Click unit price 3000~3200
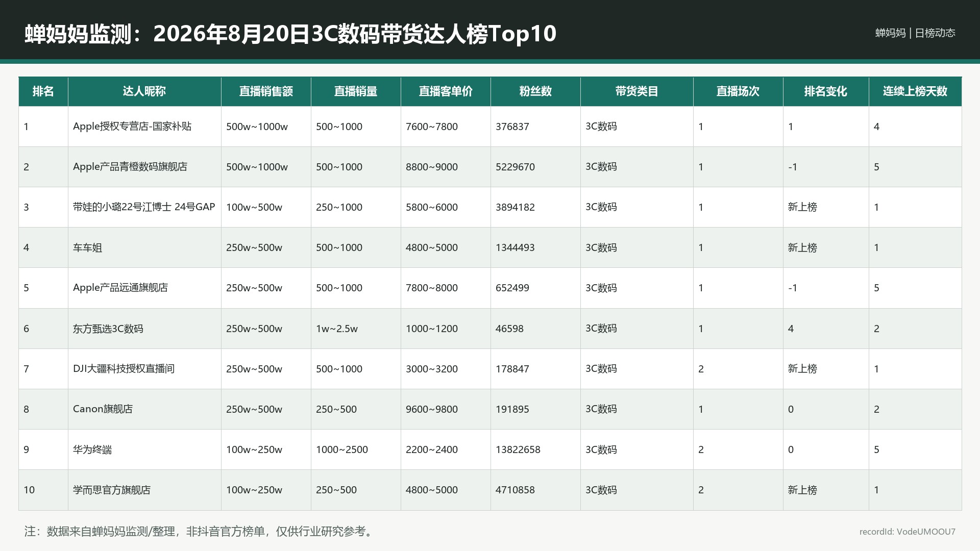The width and height of the screenshot is (980, 551). (x=432, y=369)
